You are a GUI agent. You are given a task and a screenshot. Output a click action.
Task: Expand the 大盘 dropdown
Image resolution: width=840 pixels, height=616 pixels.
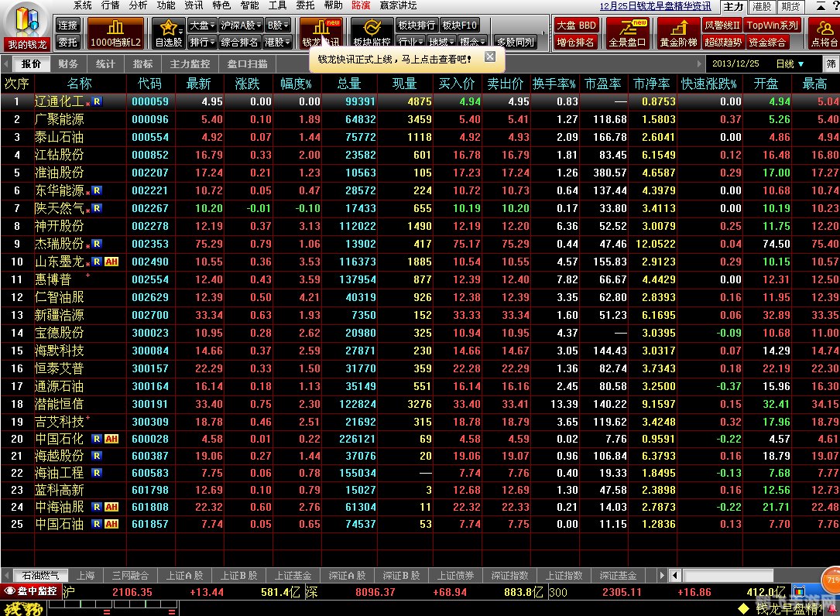click(202, 25)
